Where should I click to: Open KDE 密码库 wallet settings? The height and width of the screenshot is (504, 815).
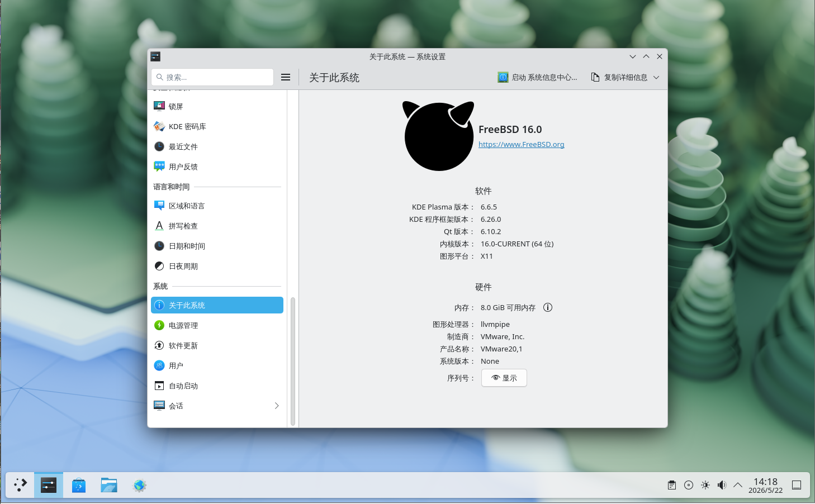pyautogui.click(x=217, y=126)
